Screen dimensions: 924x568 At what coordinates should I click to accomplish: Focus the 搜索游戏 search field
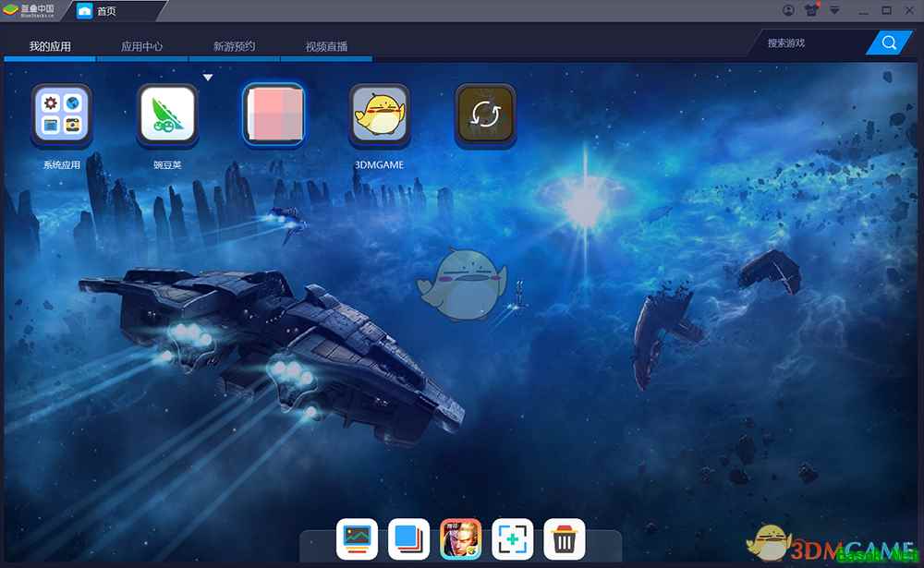pyautogui.click(x=810, y=43)
